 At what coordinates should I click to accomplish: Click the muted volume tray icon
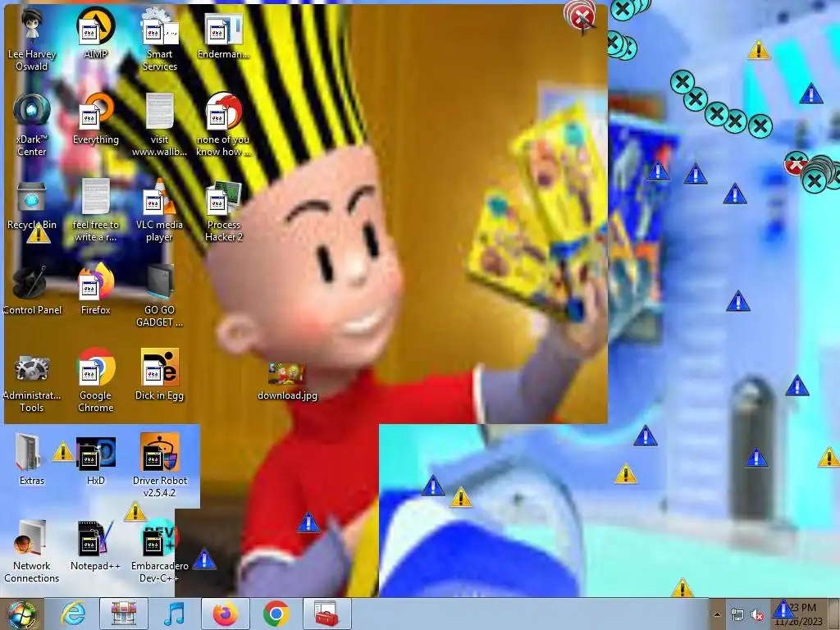[x=757, y=615]
